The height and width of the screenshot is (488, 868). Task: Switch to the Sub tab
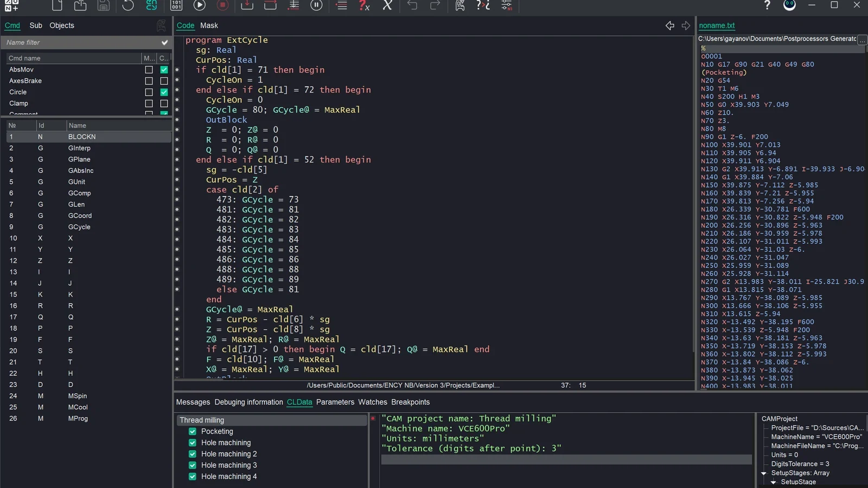pos(36,25)
